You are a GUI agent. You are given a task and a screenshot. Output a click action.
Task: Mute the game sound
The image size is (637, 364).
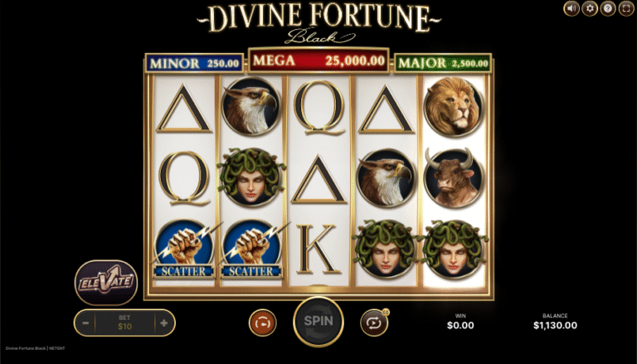pos(571,8)
